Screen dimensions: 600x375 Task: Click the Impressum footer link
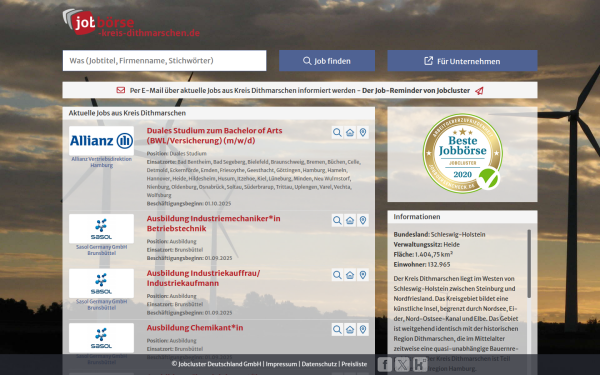click(281, 364)
